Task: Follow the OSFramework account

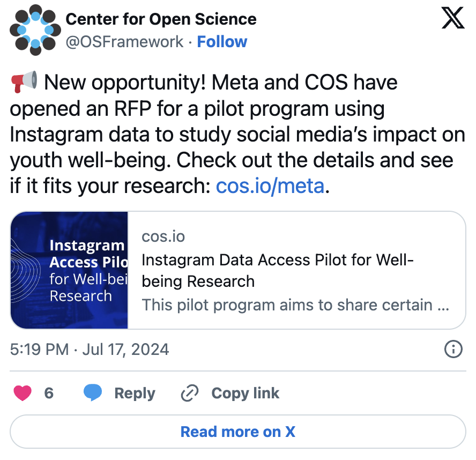Action: coord(222,42)
